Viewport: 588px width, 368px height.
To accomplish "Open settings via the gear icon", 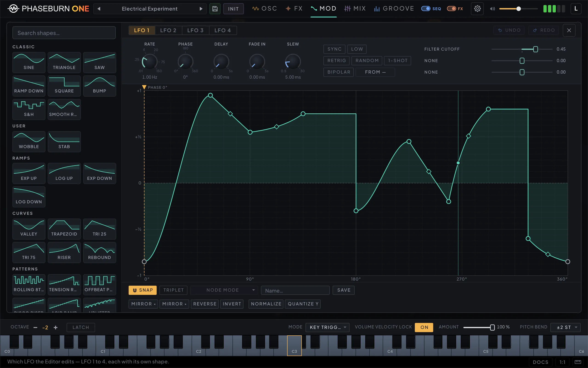I will click(x=477, y=9).
